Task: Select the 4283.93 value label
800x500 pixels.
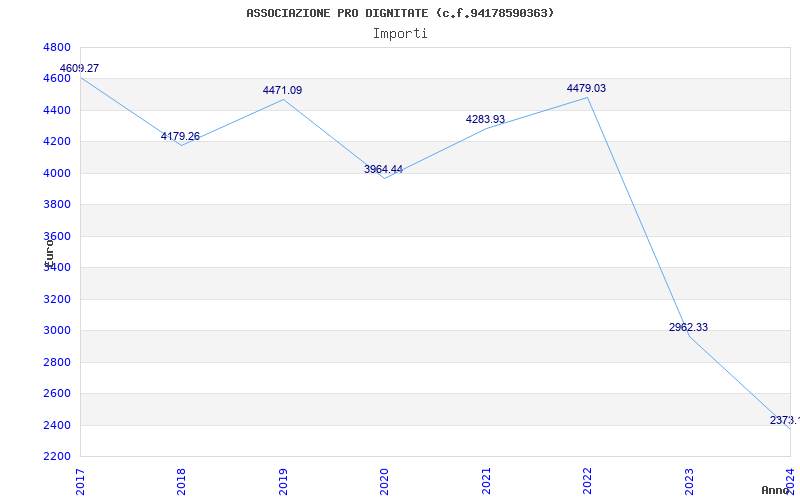Action: click(485, 120)
